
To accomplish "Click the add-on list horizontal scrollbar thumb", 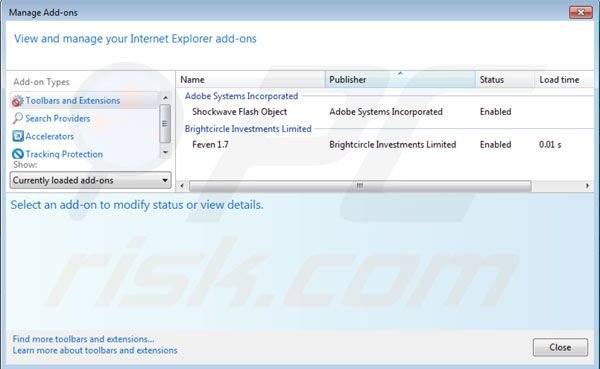I will click(360, 186).
